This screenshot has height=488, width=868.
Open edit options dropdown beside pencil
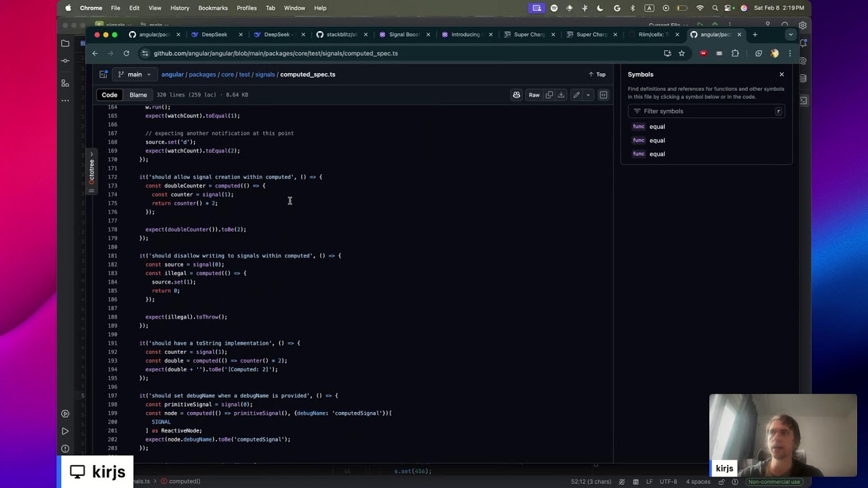coord(588,95)
